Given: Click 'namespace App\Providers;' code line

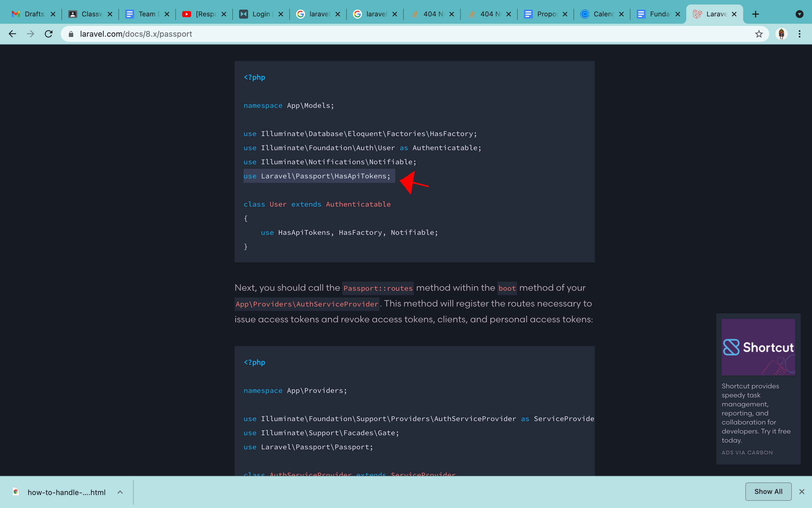Looking at the screenshot, I should [295, 390].
